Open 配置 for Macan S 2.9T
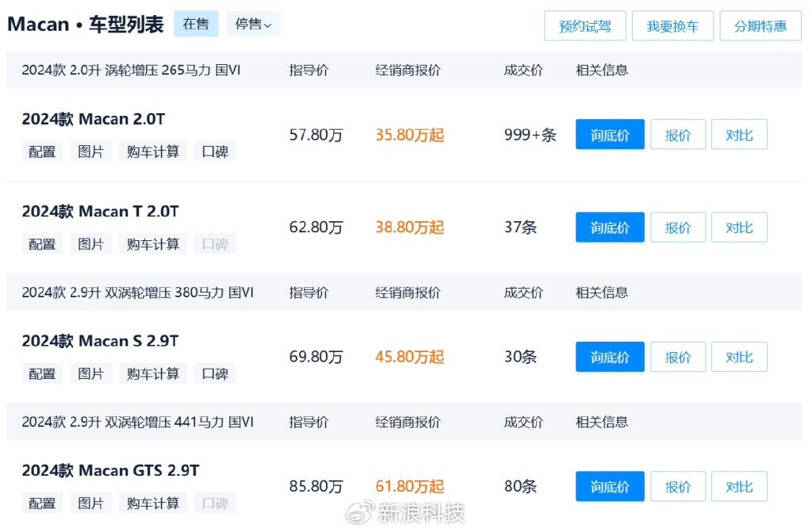Viewport: 812px width, 532px height. (42, 373)
